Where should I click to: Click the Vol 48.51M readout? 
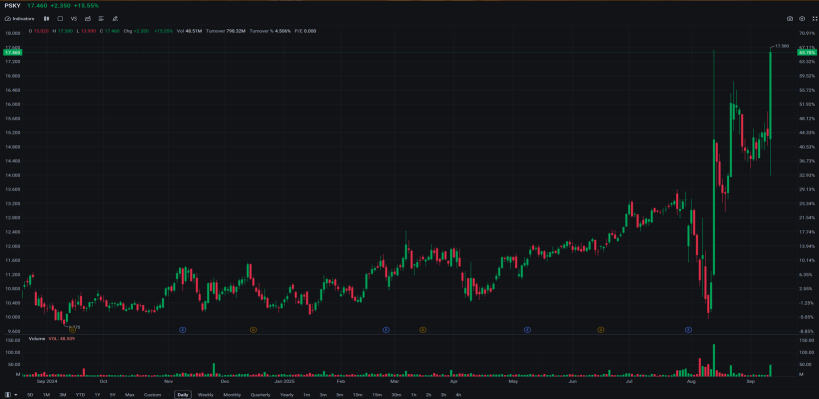click(x=189, y=31)
